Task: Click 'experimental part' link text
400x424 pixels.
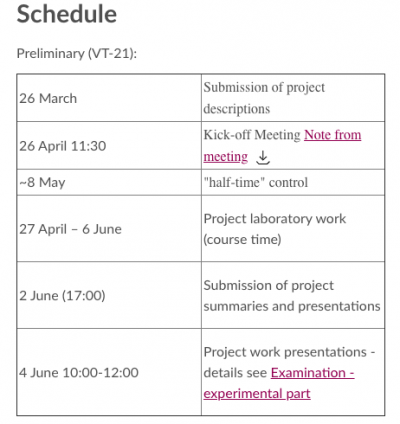Action: point(257,393)
